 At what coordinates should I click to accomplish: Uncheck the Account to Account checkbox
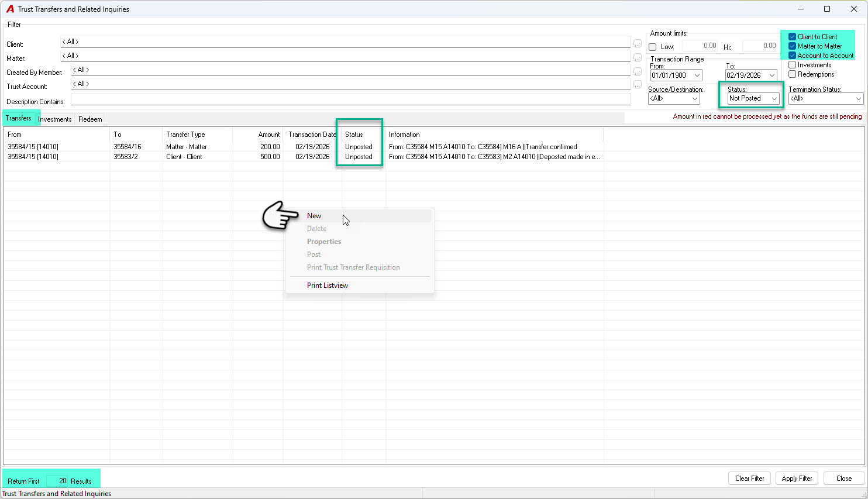point(793,56)
